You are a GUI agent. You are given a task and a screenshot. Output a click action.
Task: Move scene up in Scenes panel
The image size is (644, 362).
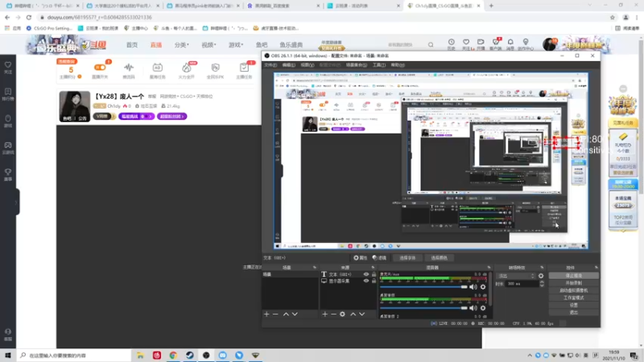[x=286, y=314]
